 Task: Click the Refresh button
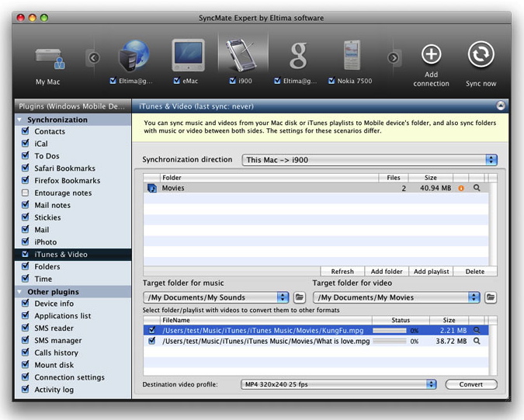(342, 271)
